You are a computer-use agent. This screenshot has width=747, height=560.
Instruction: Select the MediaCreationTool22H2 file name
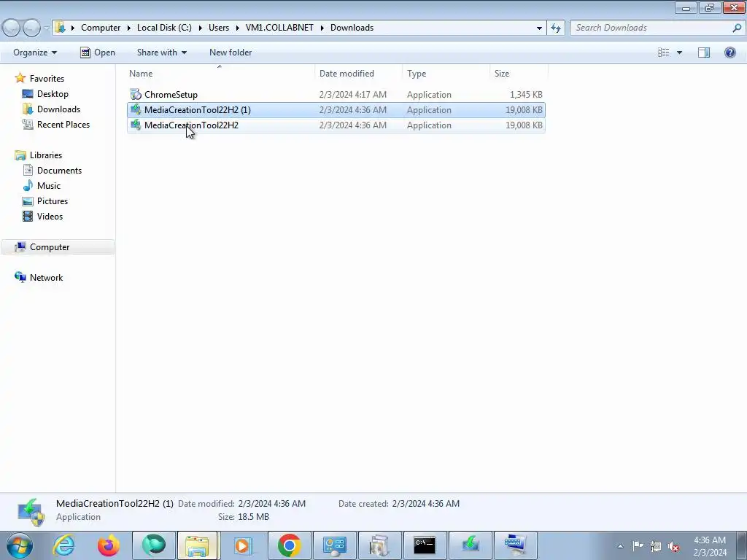pyautogui.click(x=191, y=125)
